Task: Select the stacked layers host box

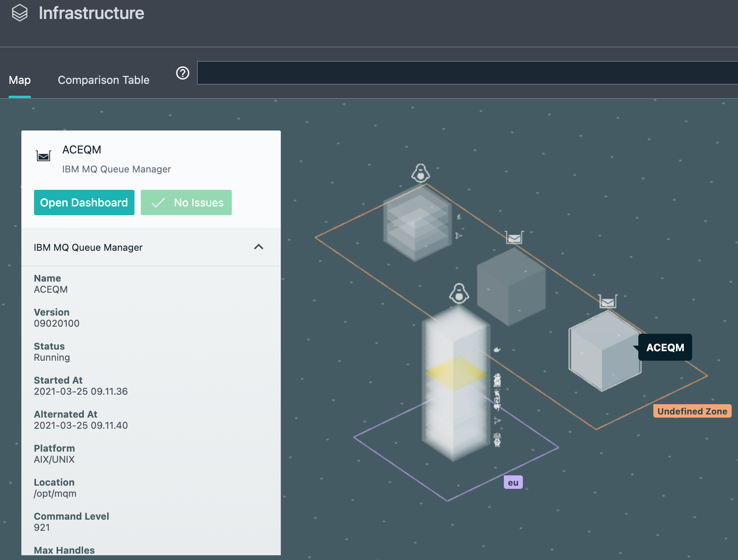Action: coord(417,223)
